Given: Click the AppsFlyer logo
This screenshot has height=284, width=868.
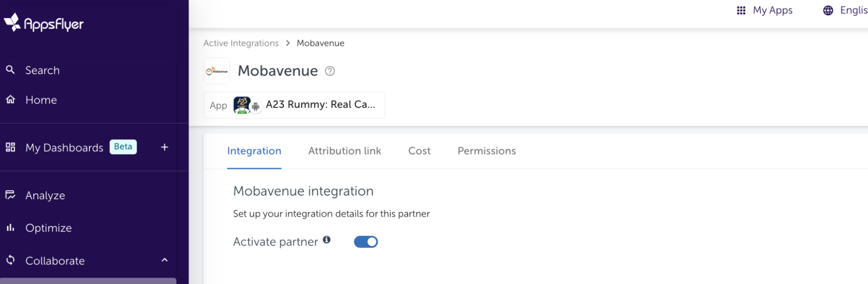Looking at the screenshot, I should [x=43, y=23].
